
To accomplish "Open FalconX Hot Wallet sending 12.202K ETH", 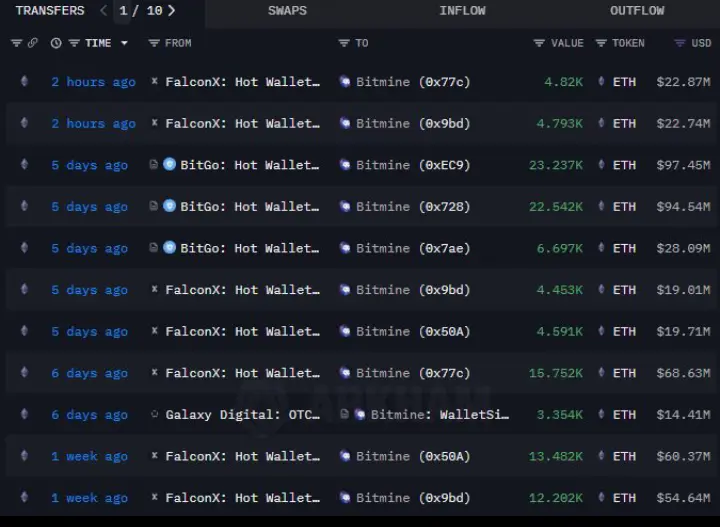I will click(x=242, y=498).
